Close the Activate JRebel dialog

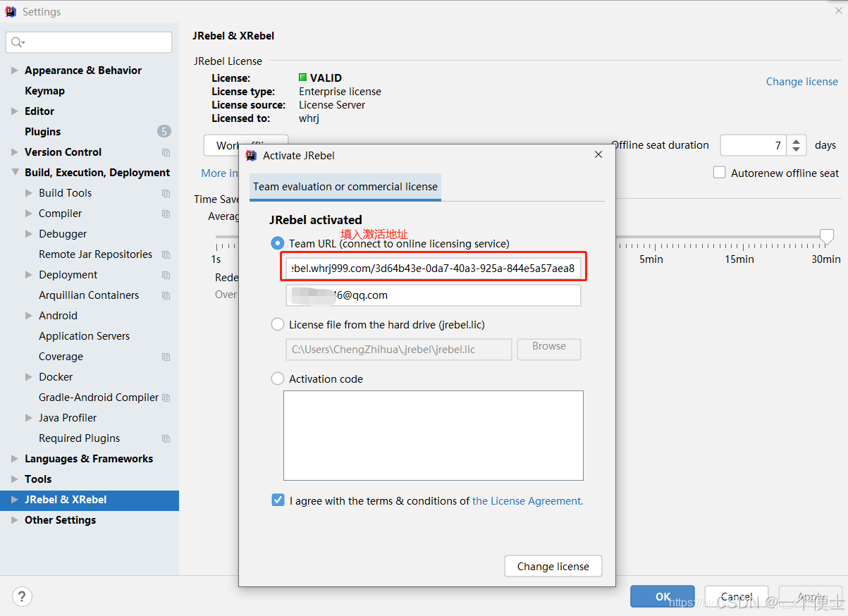[x=598, y=154]
